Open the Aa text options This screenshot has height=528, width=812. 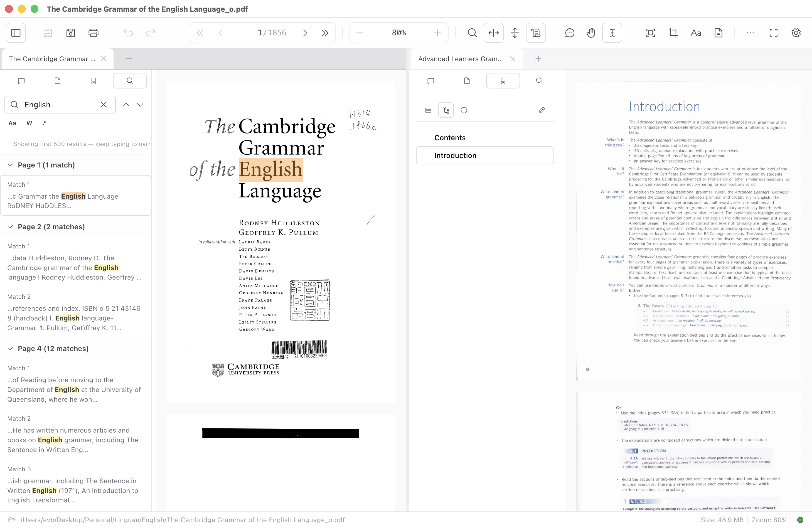696,33
